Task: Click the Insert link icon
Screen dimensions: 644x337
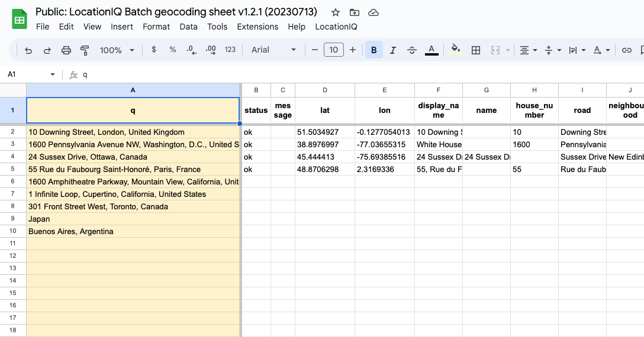Action: coord(626,50)
